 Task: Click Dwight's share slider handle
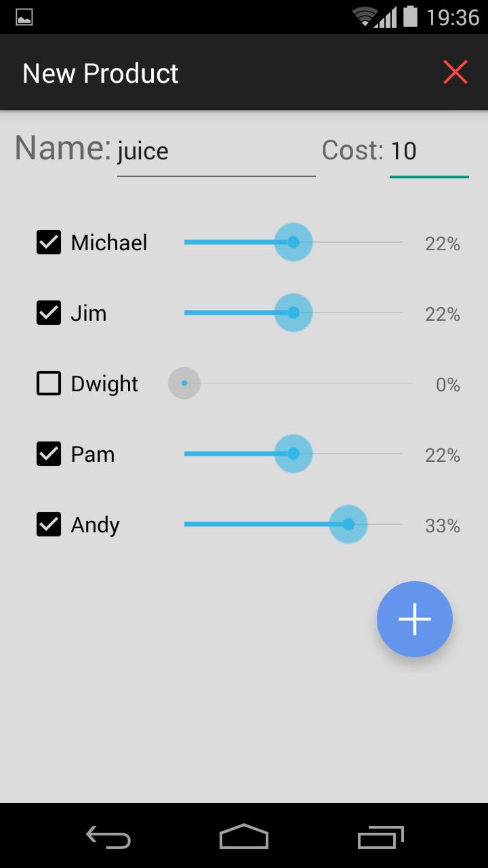click(x=184, y=383)
